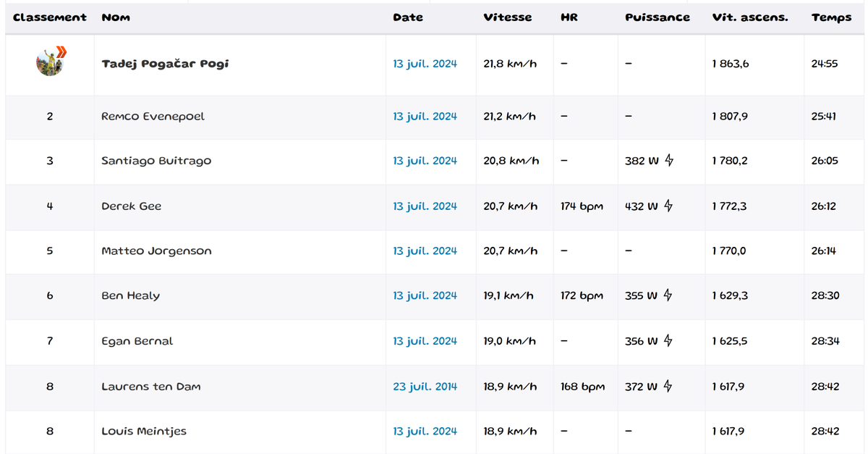Open the 23 juil. 2014 activity link
Image resolution: width=868 pixels, height=454 pixels.
(x=425, y=387)
